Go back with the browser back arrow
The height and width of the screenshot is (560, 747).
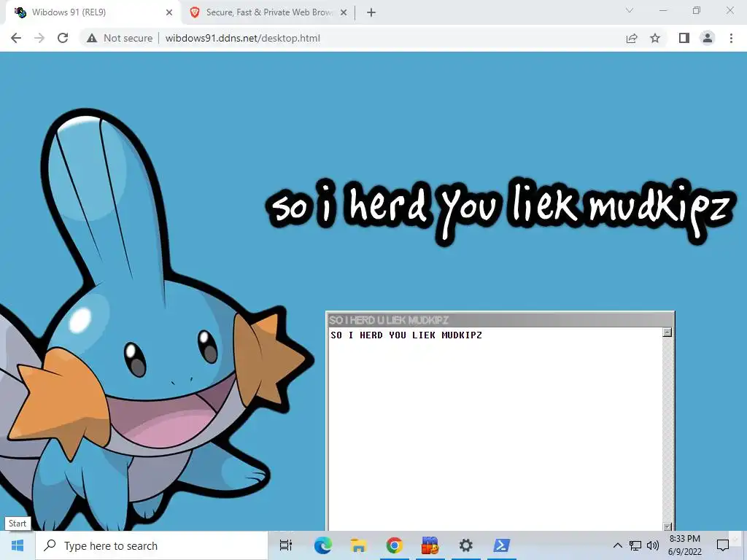tap(16, 38)
